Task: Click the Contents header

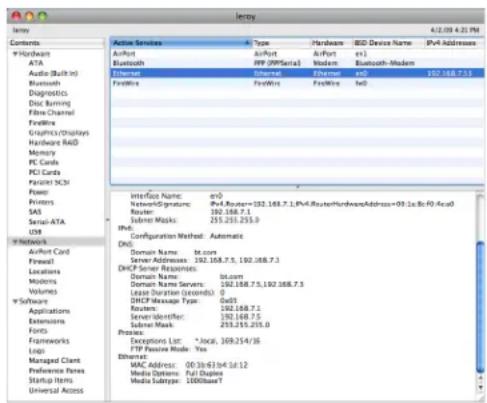Action: [56, 43]
